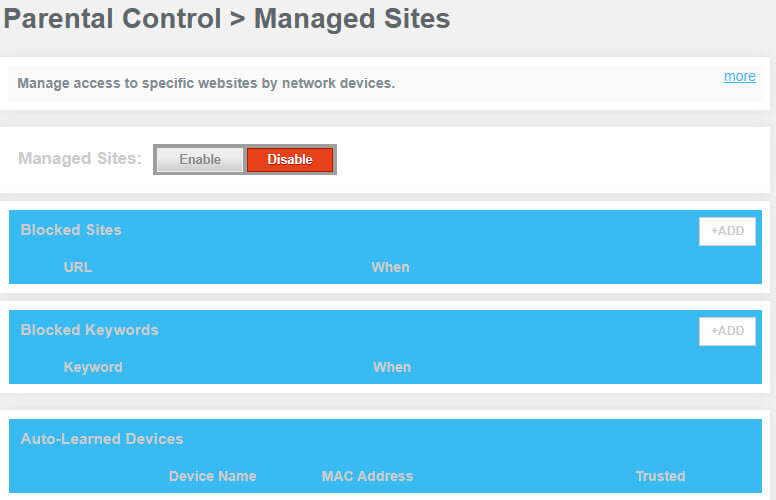The image size is (776, 500).
Task: Enable Managed Sites
Action: [x=200, y=160]
